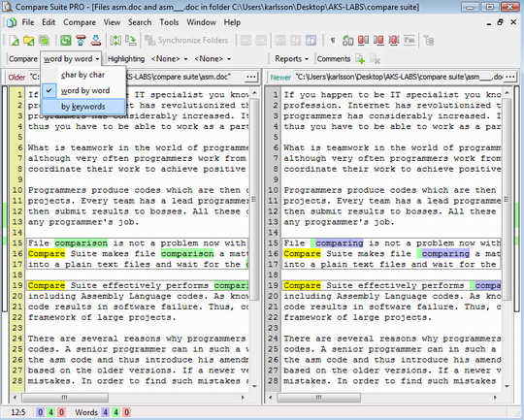
Task: Open the Window menu
Action: point(201,22)
